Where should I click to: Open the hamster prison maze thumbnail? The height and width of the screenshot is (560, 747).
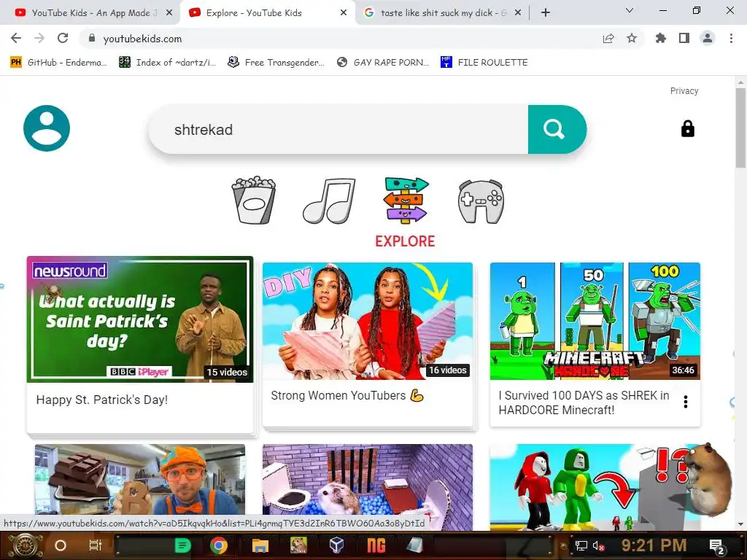[368, 480]
